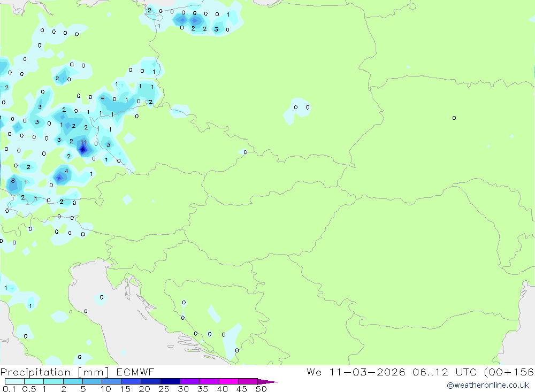The image size is (535, 392).
Task: Select the 40–45 mm magenta legend swatch
Action: click(228, 381)
